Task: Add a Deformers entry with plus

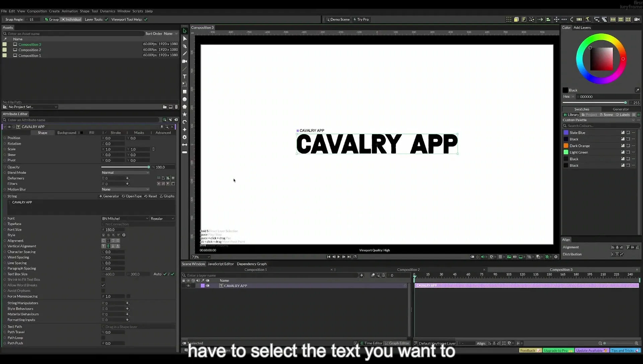Action: [x=127, y=178]
